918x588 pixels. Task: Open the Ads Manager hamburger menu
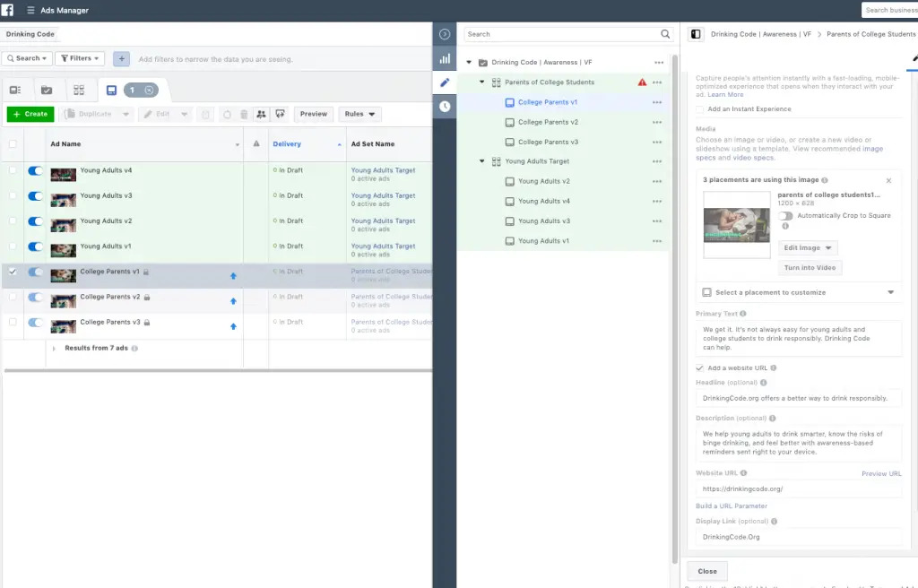[x=30, y=10]
